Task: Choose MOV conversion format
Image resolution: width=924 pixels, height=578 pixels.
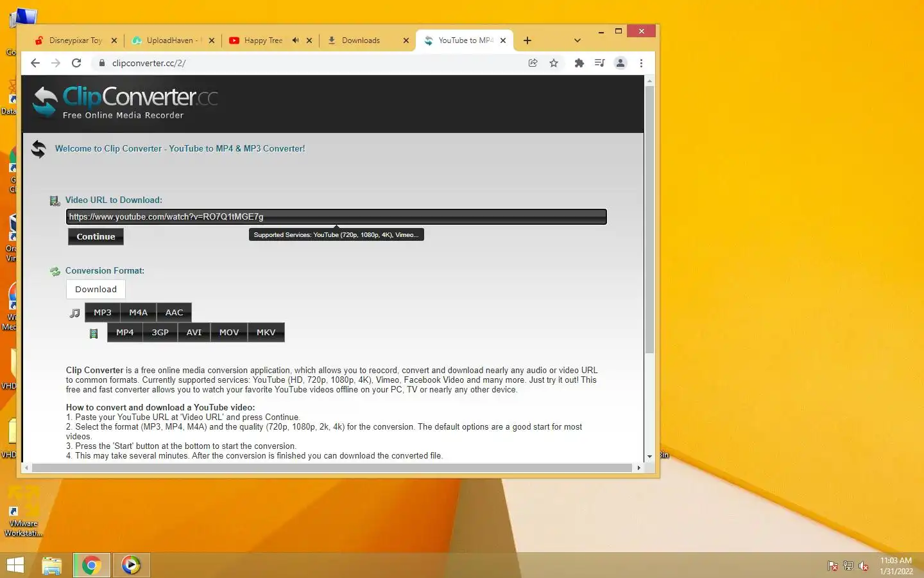Action: 229,333
